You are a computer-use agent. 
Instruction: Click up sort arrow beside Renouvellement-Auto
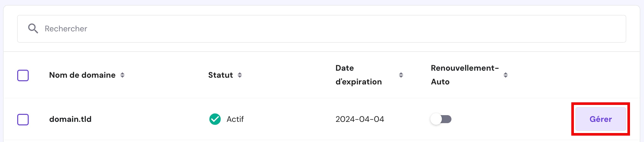pos(506,73)
